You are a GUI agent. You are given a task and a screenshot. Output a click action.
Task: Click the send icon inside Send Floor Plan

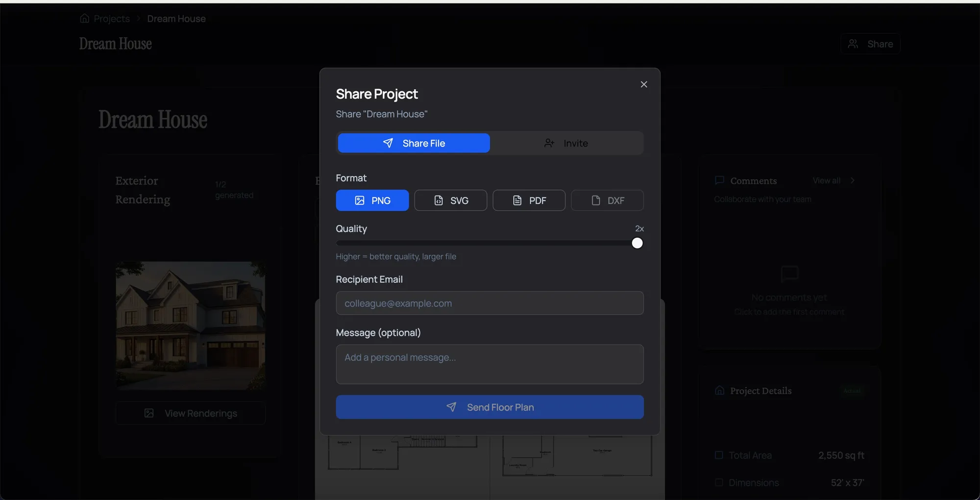click(x=452, y=407)
